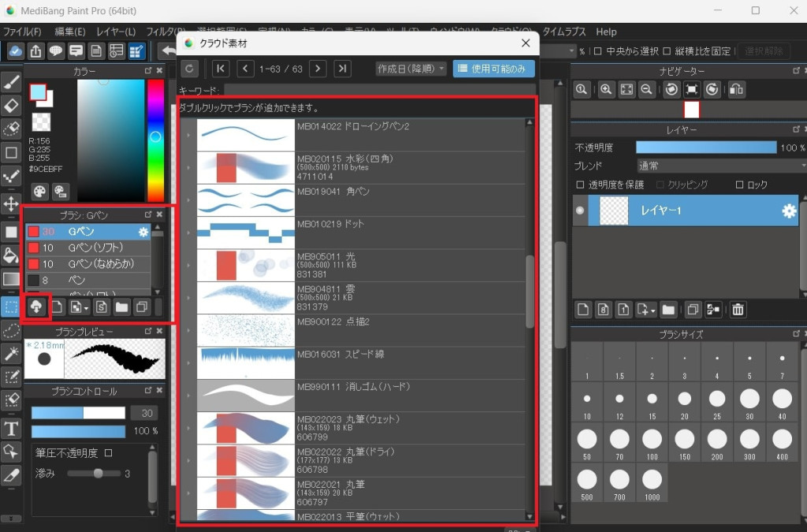Select the Gradient tool

(x=11, y=279)
